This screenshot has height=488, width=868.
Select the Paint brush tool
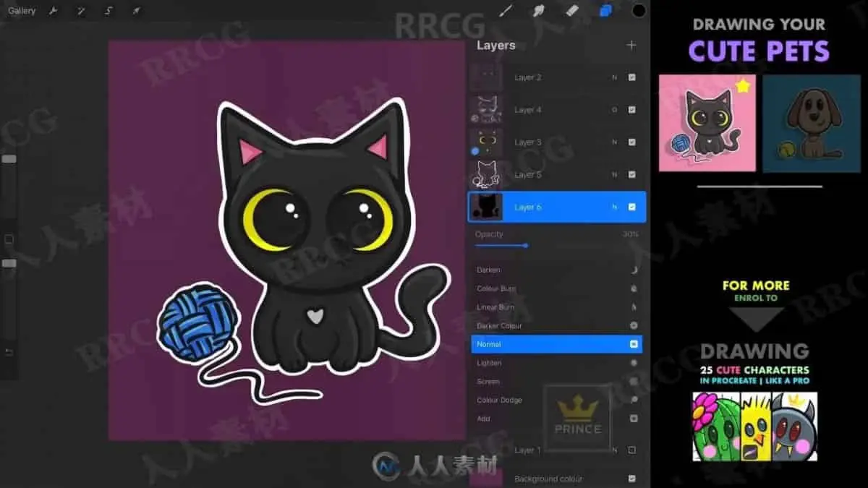[x=506, y=10]
